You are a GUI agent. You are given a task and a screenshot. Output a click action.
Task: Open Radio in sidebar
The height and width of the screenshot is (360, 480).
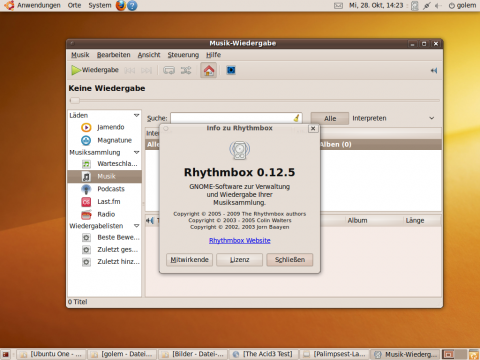point(104,214)
